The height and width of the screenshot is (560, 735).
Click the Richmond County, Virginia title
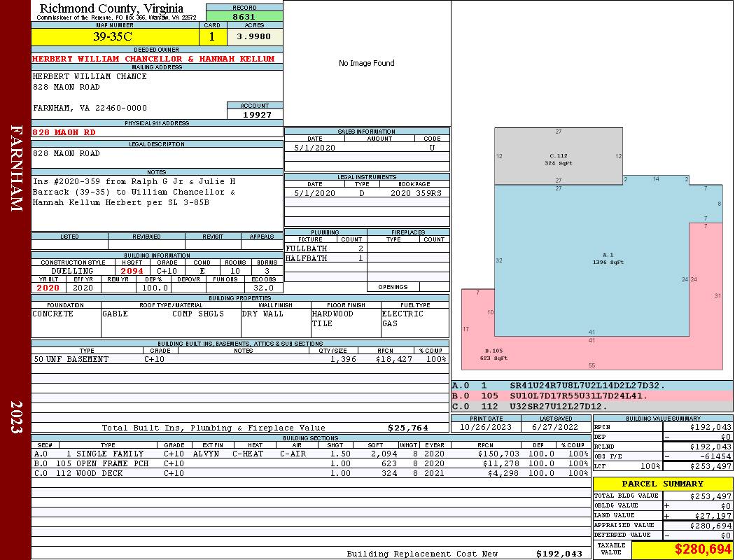tap(111, 8)
